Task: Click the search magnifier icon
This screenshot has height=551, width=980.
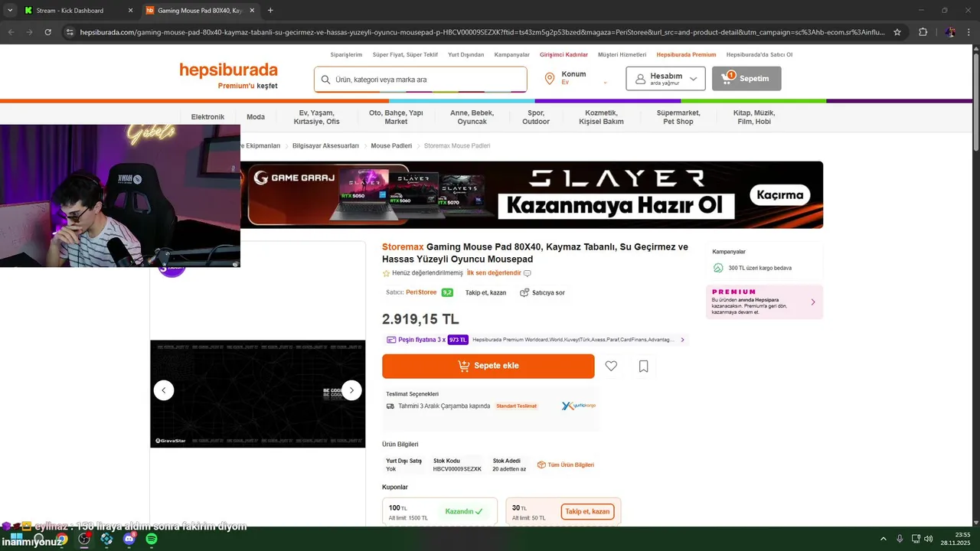Action: 325,80
